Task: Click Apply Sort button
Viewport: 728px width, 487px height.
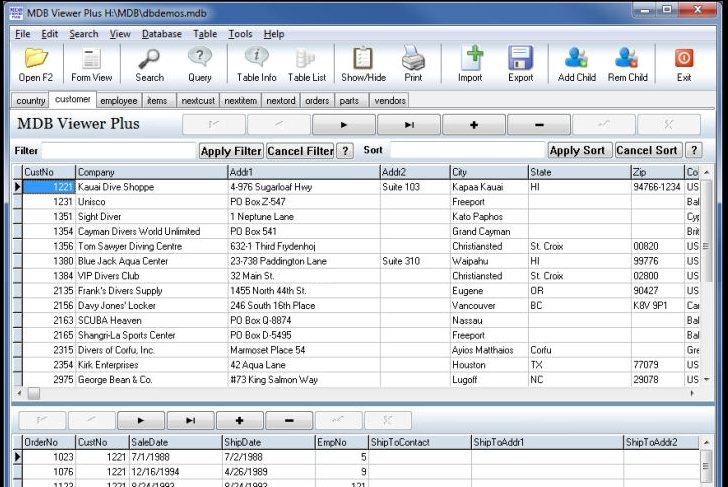Action: pyautogui.click(x=580, y=150)
